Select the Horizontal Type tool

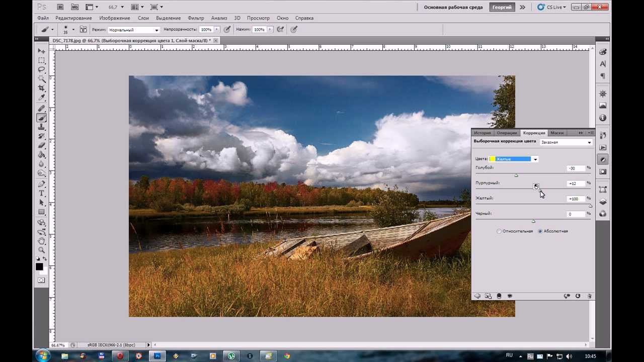(42, 194)
